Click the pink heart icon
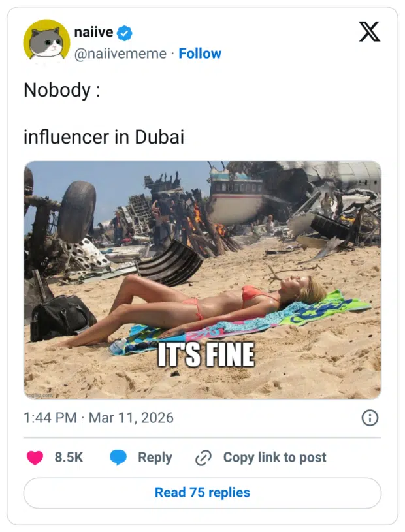 33,458
